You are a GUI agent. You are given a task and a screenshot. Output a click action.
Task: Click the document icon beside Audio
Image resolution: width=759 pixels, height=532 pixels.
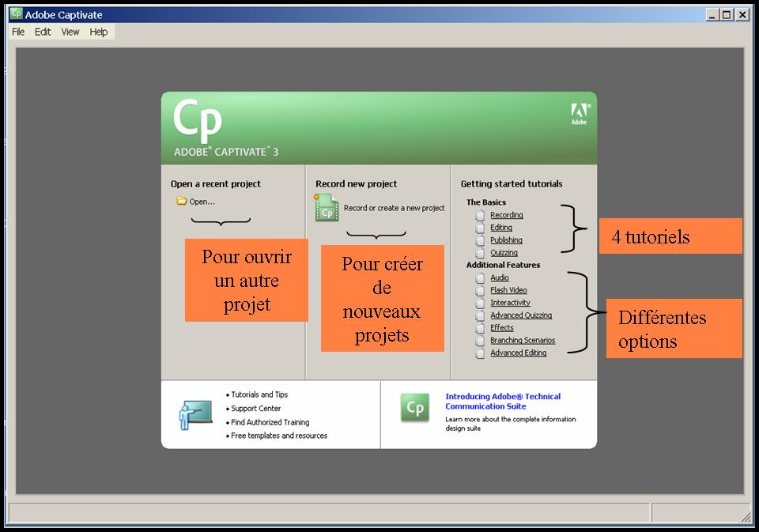point(480,278)
